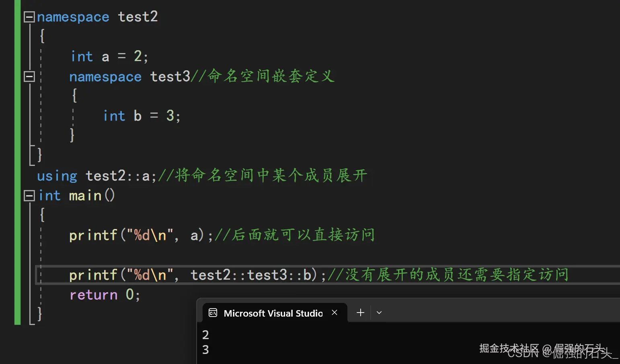The image size is (620, 364).
Task: Click the 'test2' name in the namespace declaration
Action: 138,17
